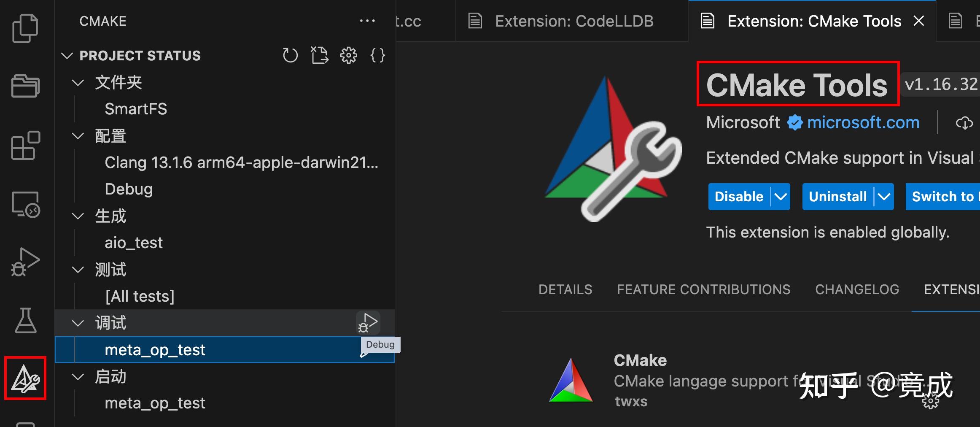The image size is (980, 427).
Task: Click the {} icon in the Project Status toolbar
Action: [x=377, y=55]
